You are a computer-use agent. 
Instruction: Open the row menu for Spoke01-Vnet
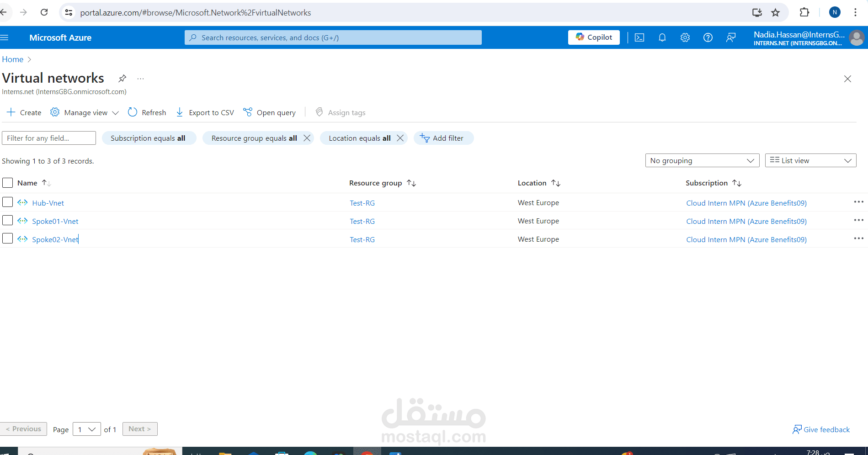point(858,220)
